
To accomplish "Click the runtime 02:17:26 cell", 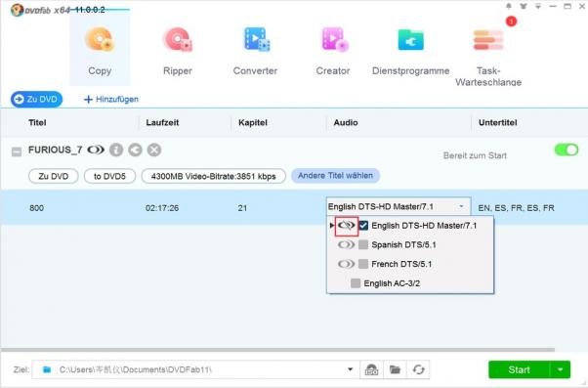I will pyautogui.click(x=162, y=208).
